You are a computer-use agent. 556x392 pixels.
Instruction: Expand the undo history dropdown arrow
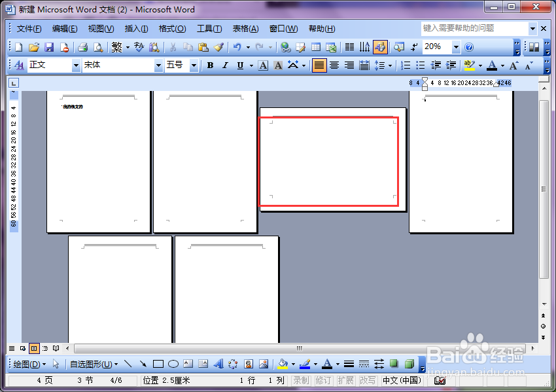click(x=248, y=47)
